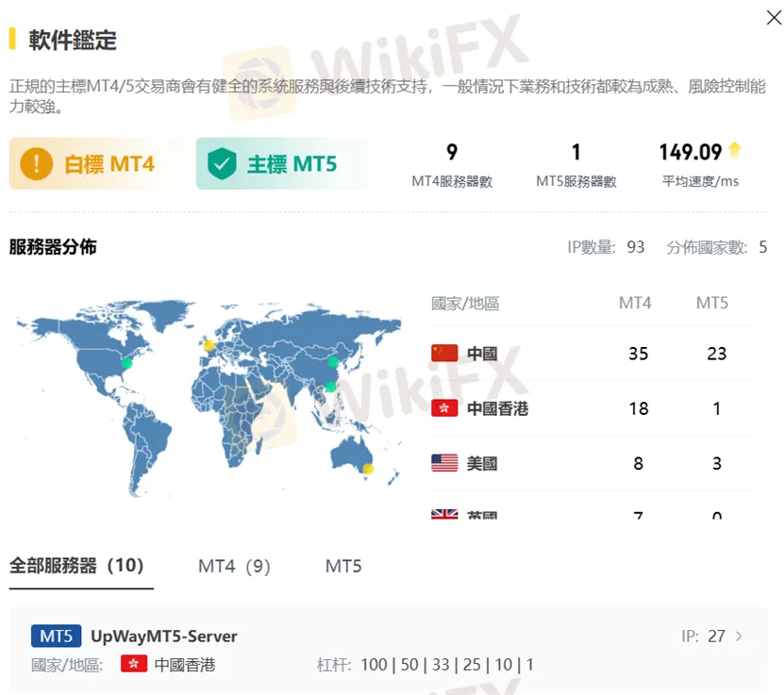Close the software identification dialog
This screenshot has width=784, height=695.
click(774, 18)
